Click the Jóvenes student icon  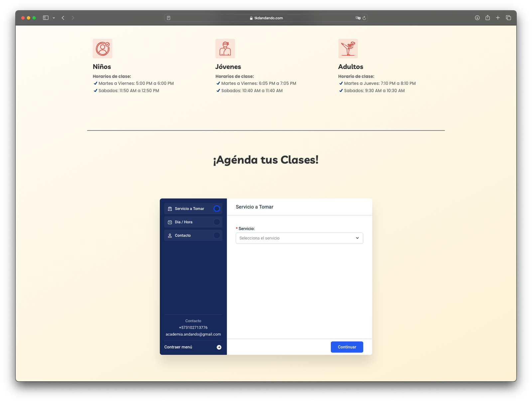(225, 49)
